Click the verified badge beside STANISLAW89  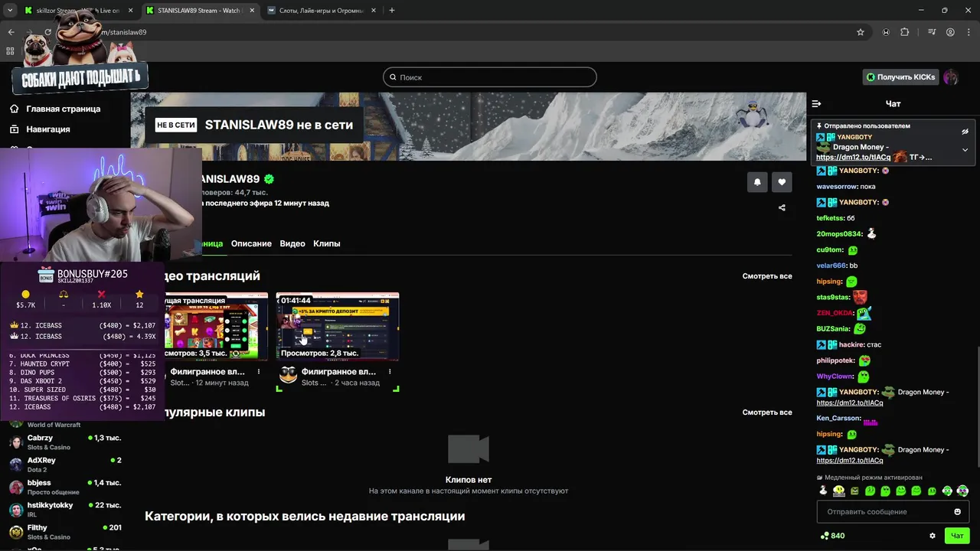point(269,179)
